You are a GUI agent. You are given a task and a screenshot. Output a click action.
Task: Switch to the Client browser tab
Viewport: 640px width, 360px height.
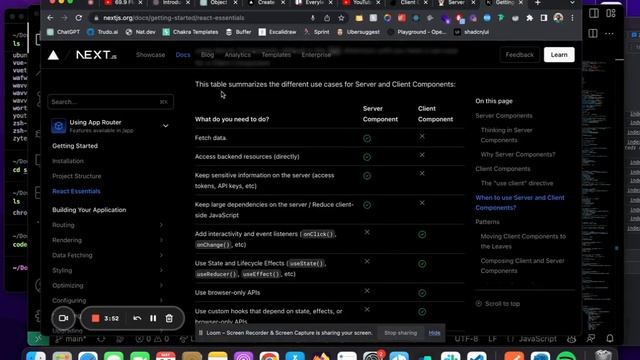pos(408,3)
